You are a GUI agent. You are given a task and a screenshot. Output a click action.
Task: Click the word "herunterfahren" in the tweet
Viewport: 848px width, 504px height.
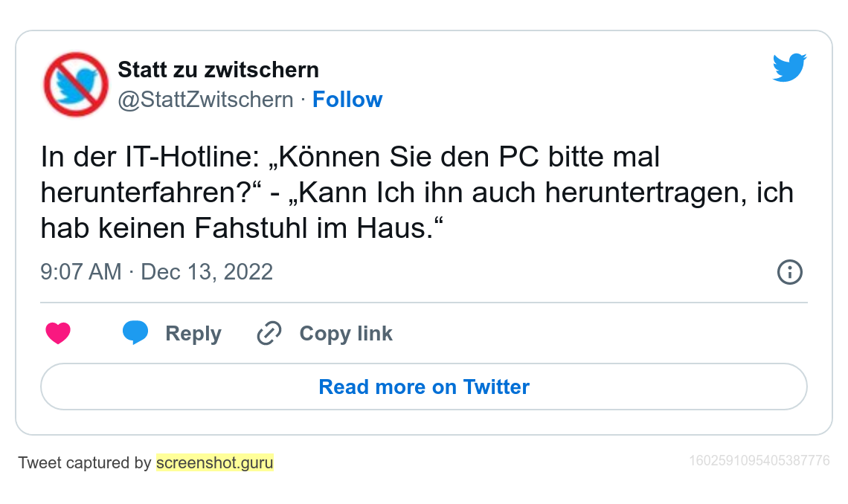pyautogui.click(x=145, y=193)
